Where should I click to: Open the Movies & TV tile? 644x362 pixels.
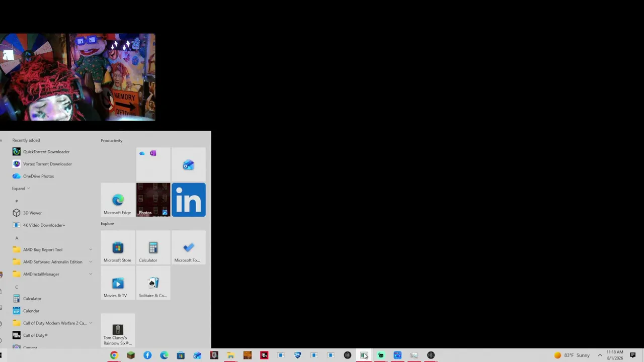coord(118,283)
